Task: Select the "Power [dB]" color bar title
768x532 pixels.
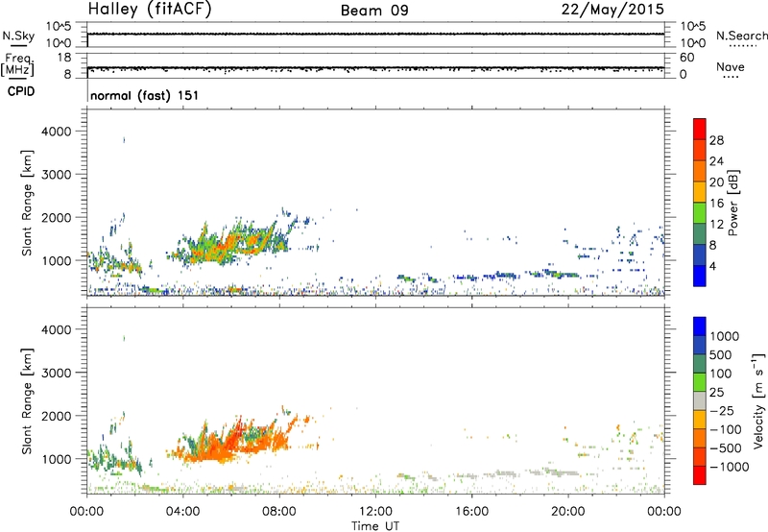Action: tap(732, 203)
